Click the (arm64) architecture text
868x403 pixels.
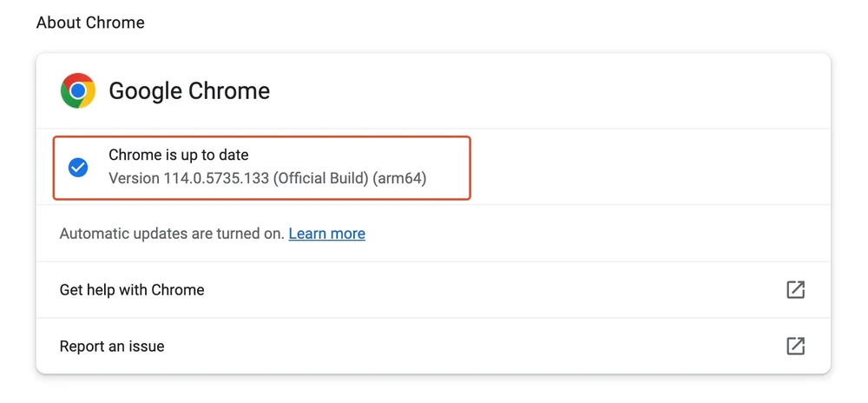(x=400, y=179)
